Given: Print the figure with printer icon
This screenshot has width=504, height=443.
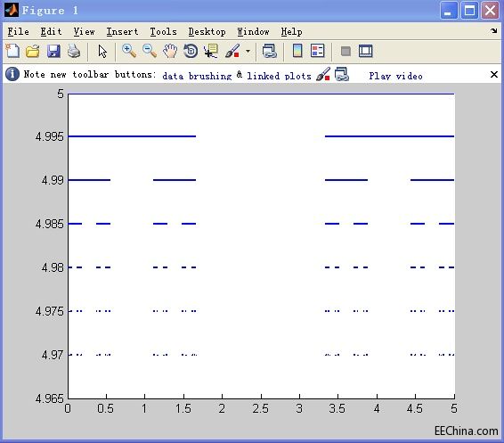Looking at the screenshot, I should tap(74, 51).
